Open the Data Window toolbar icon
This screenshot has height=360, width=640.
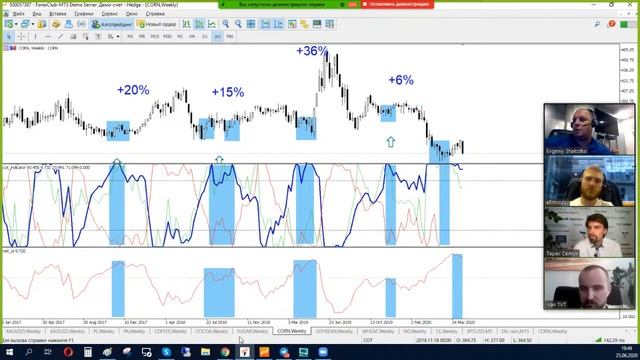(56, 24)
